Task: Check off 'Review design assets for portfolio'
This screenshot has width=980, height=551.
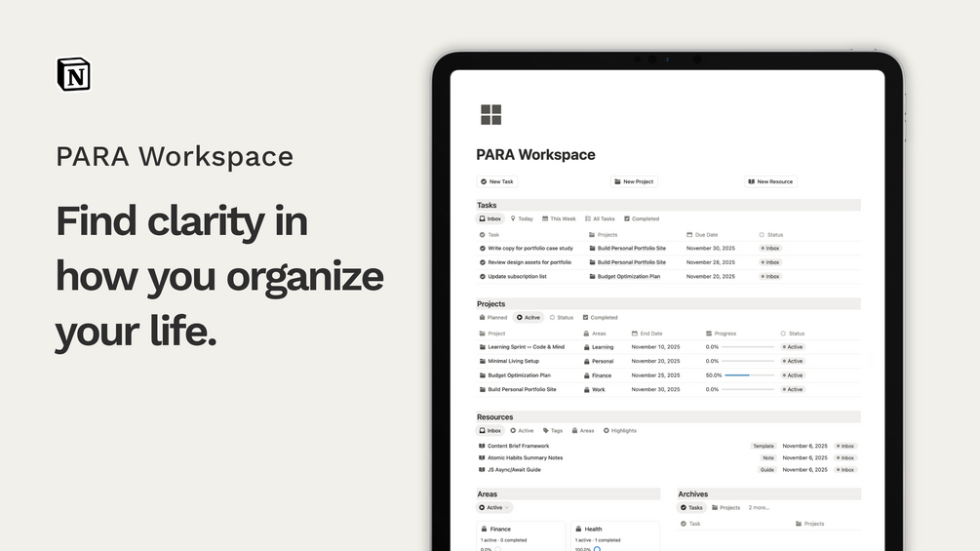Action: coord(482,262)
